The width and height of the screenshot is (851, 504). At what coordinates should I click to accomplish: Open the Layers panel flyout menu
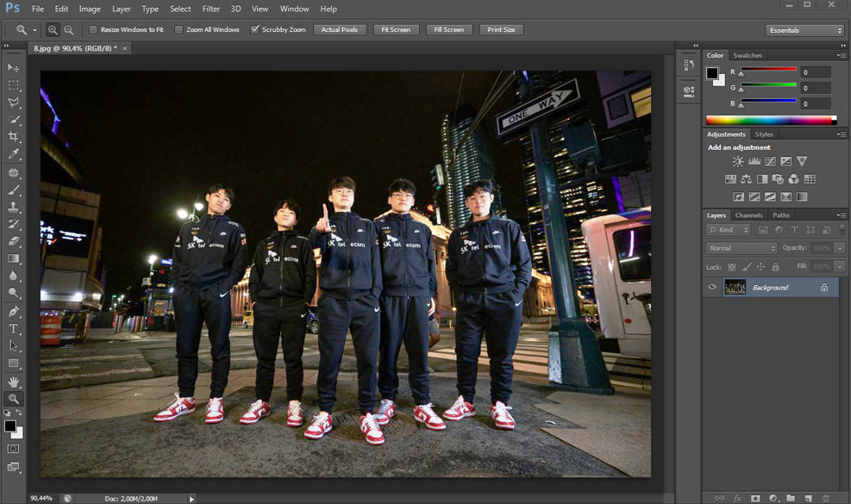coord(842,215)
